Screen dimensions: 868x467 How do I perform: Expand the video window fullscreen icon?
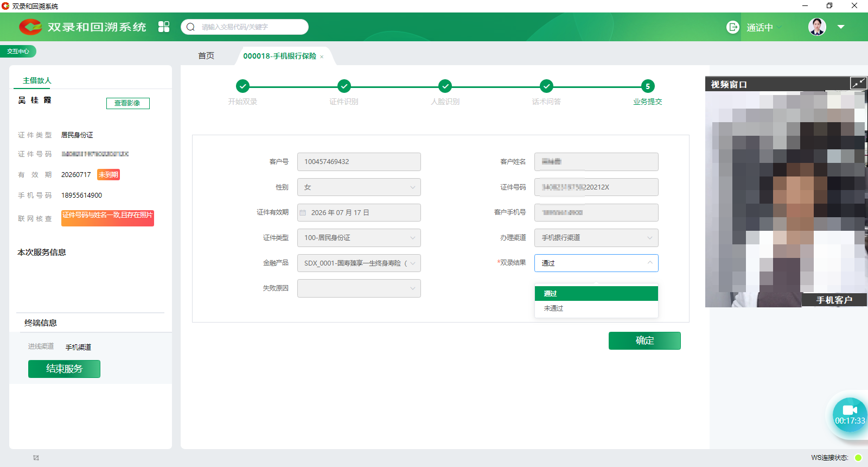858,83
